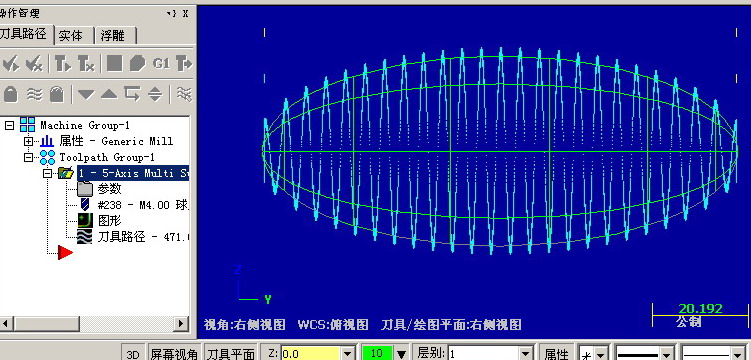Select the 1 - 5-Axis Multi operation
This screenshot has height=360, width=751.
[x=133, y=173]
